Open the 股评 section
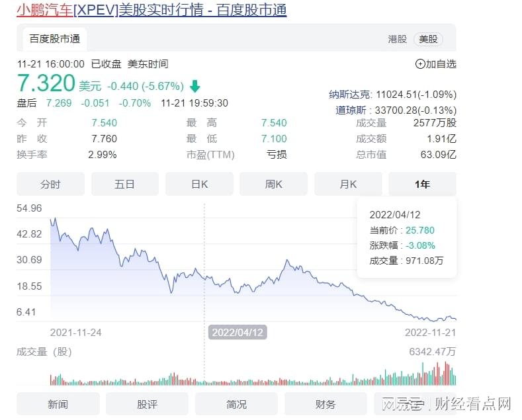Screen dimensions: 522x420 pyautogui.click(x=147, y=404)
